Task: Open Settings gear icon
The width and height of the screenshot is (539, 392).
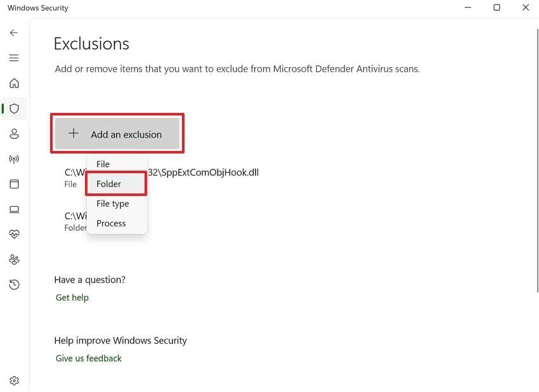Action: [x=14, y=381]
